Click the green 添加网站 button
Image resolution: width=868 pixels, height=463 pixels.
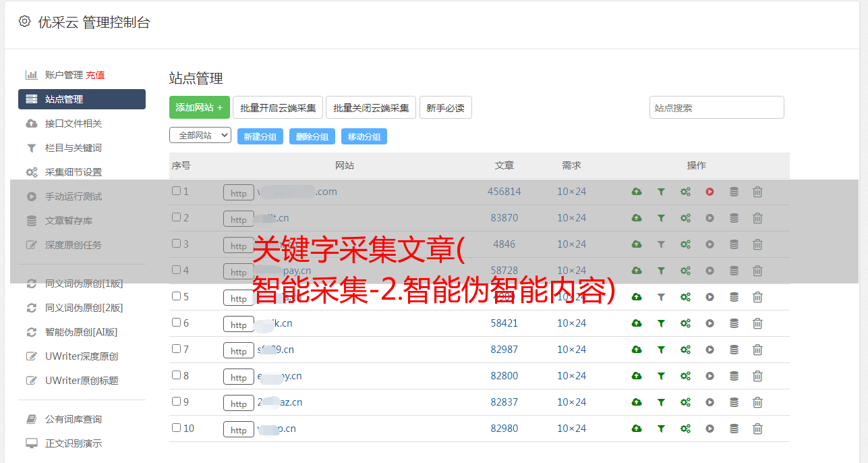coord(200,107)
